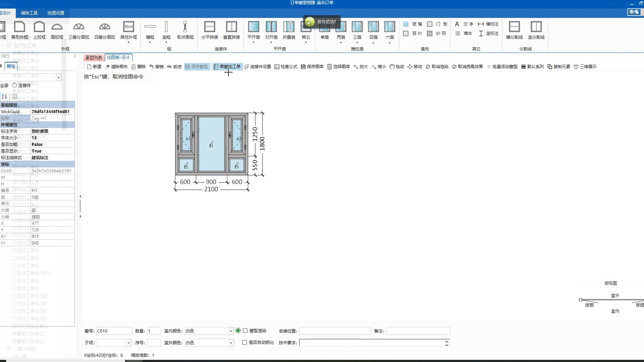This screenshot has width=644, height=362.
Task: Click the 垂直拼接 vertical join icon
Action: [232, 30]
